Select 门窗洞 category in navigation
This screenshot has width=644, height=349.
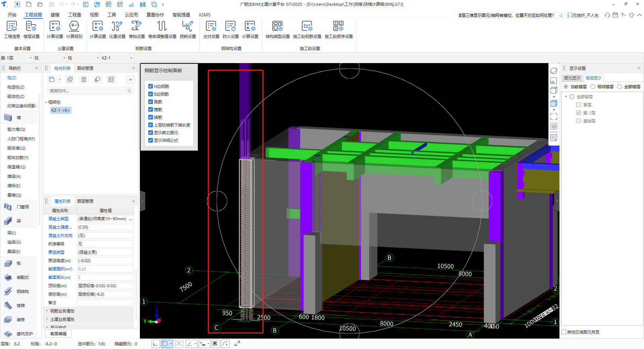[x=19, y=207]
